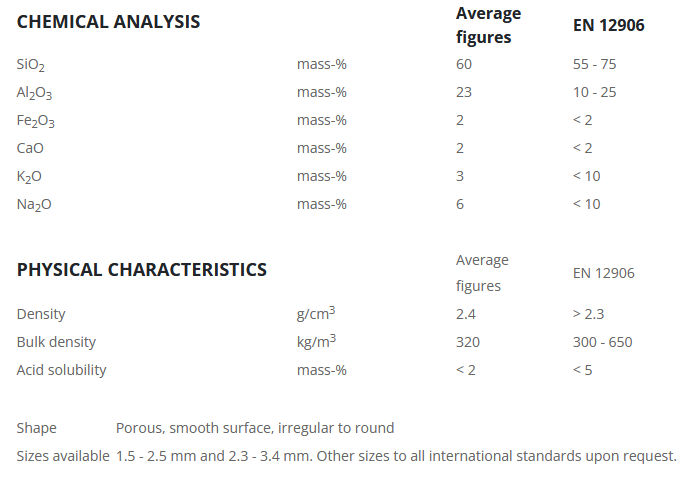Click the Porous, smooth surface description text
The width and height of the screenshot is (694, 492).
click(x=254, y=428)
